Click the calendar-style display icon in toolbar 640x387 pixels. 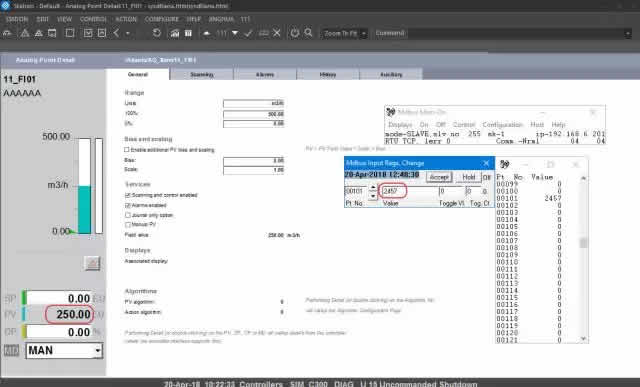click(x=52, y=33)
